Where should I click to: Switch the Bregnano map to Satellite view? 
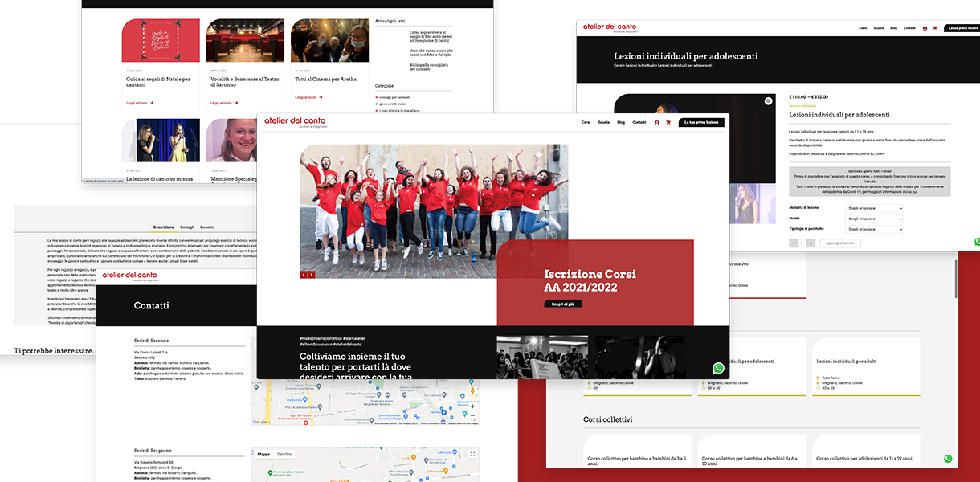[284, 455]
